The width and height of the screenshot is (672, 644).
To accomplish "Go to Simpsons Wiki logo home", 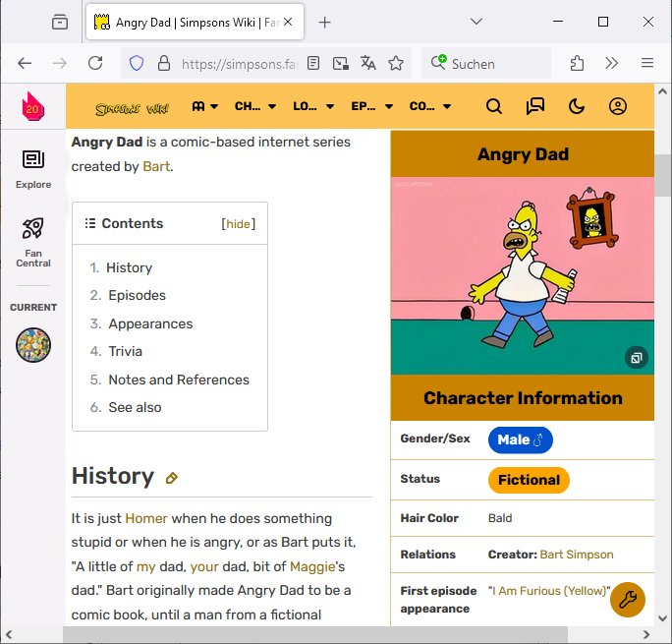I will tap(132, 109).
